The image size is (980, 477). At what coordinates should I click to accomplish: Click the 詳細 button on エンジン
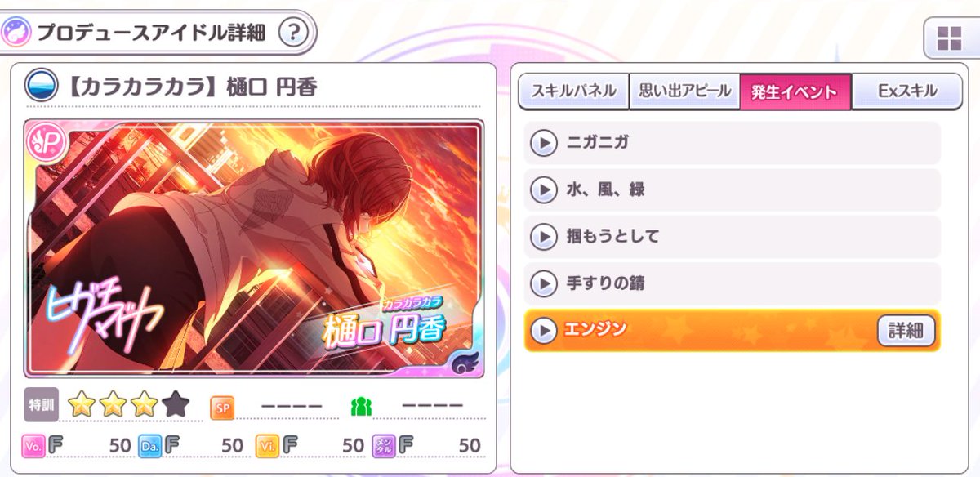[x=906, y=331]
